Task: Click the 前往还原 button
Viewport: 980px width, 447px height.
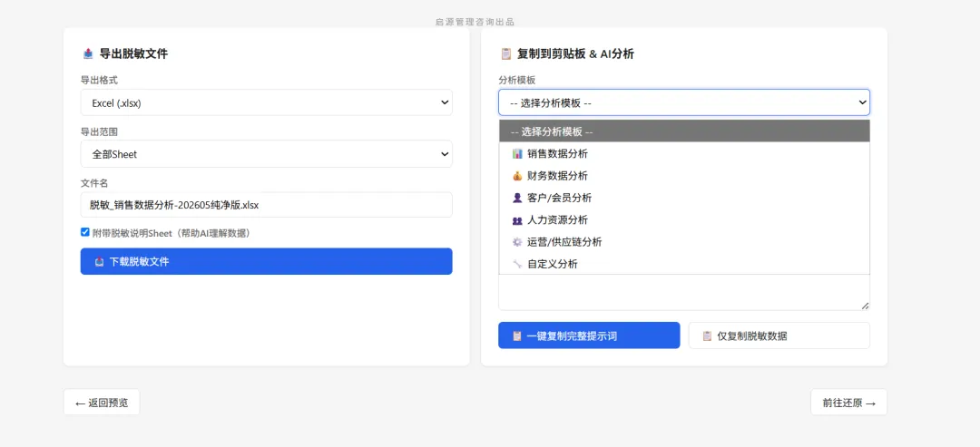Action: 848,403
